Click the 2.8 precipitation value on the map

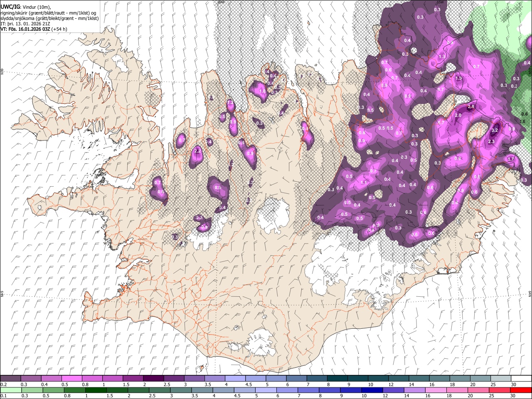coord(471,107)
